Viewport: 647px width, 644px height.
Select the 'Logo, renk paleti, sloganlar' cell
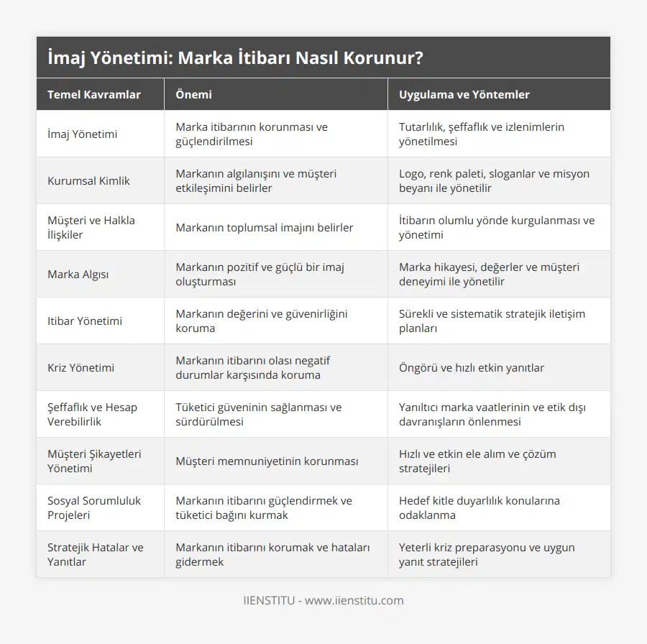pos(494,180)
